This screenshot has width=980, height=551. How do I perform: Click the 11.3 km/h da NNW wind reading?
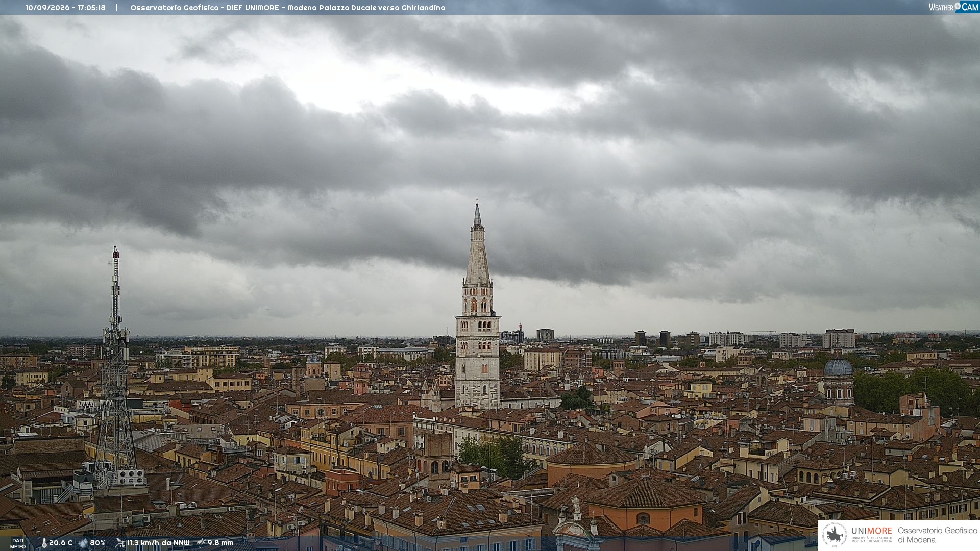(x=158, y=543)
